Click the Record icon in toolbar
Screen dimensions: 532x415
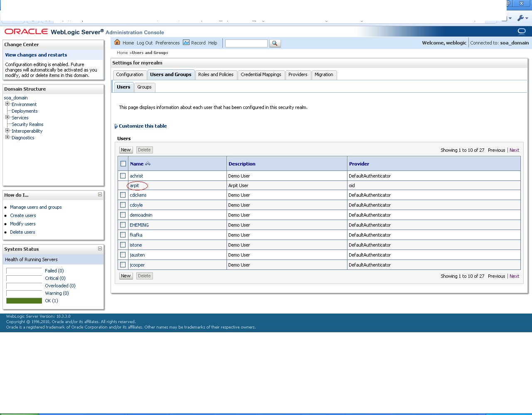point(186,42)
